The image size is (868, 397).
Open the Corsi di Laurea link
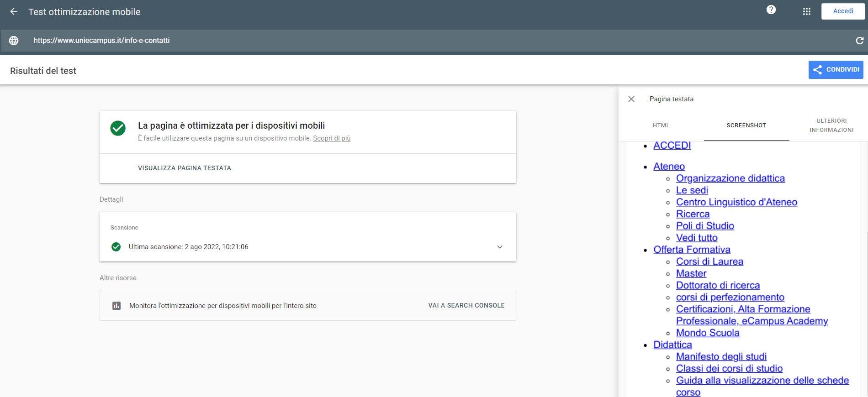pos(709,261)
